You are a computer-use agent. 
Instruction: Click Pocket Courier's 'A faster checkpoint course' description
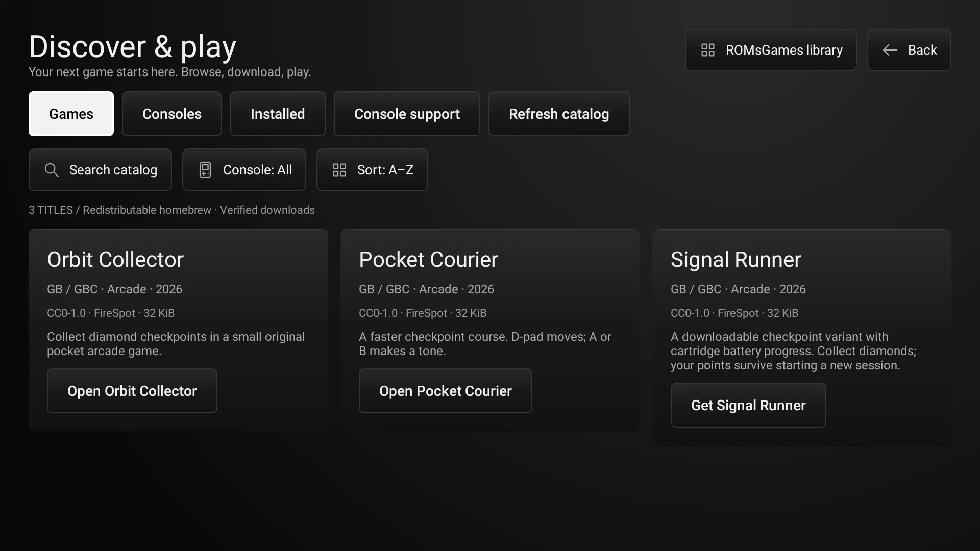(x=485, y=344)
